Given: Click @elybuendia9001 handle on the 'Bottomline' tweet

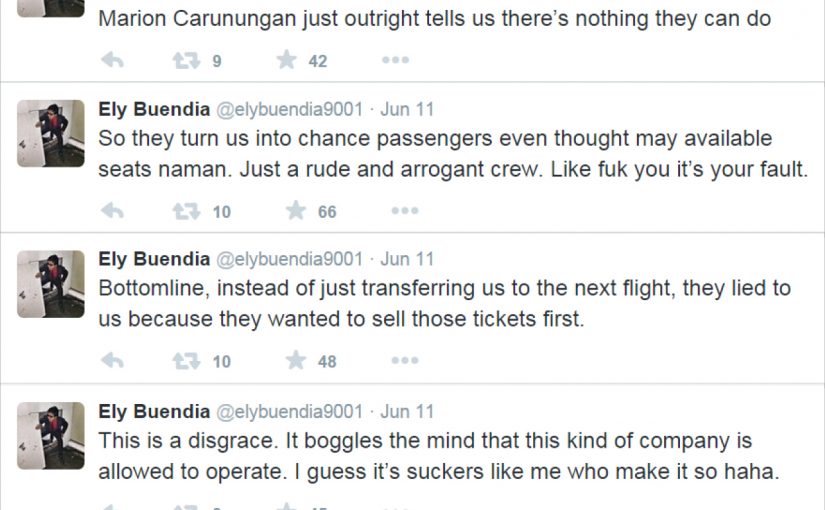Looking at the screenshot, I should 289,259.
